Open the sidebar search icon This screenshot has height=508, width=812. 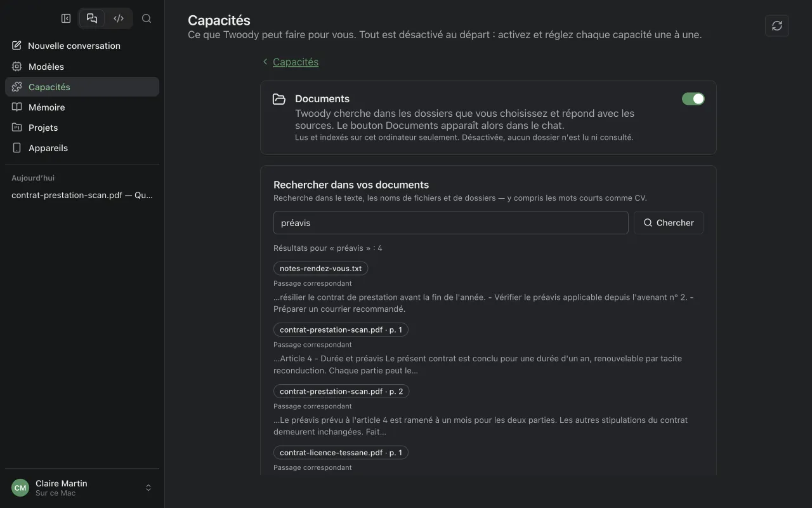coord(147,18)
